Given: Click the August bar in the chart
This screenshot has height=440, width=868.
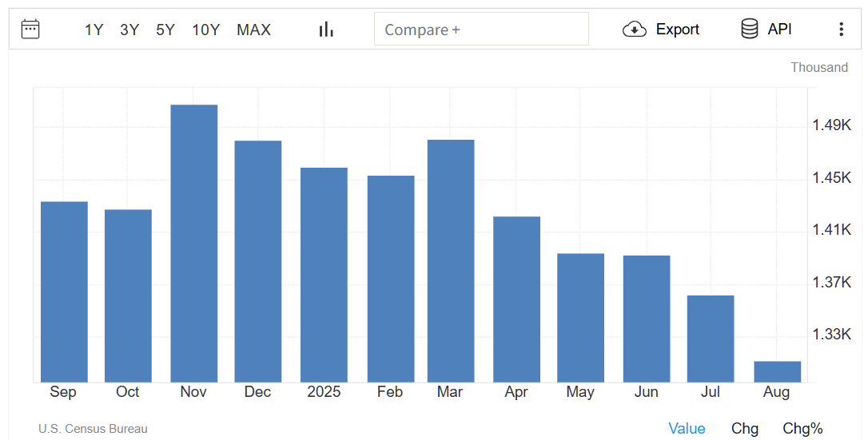Looking at the screenshot, I should [777, 372].
